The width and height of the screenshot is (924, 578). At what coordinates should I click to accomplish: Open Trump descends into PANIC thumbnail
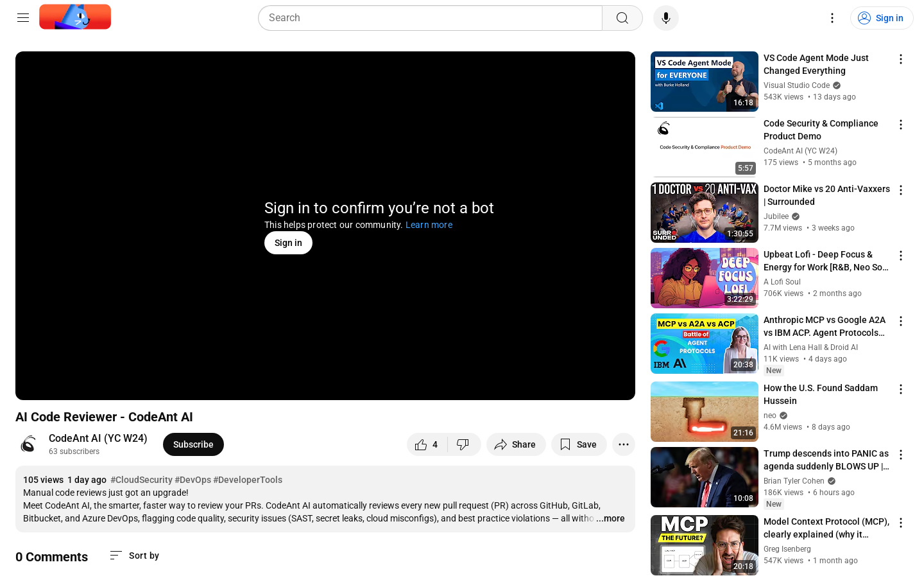pyautogui.click(x=705, y=477)
